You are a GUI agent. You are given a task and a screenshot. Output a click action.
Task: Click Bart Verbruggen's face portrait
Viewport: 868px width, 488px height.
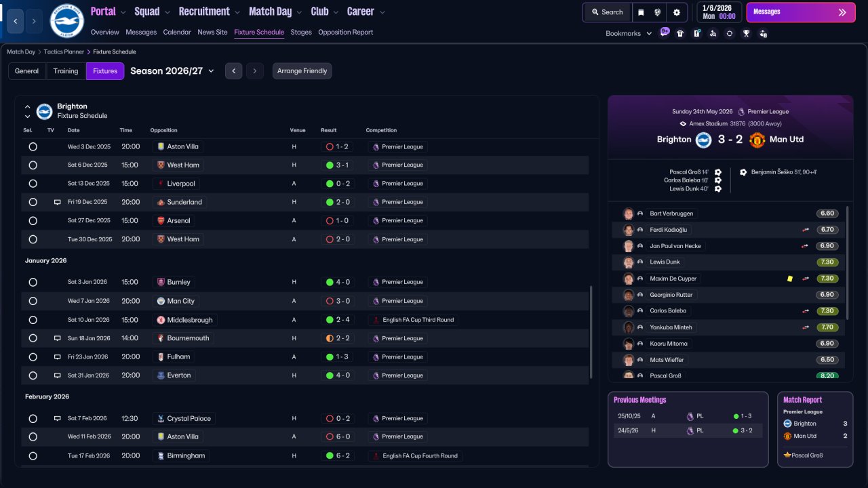[x=628, y=213]
